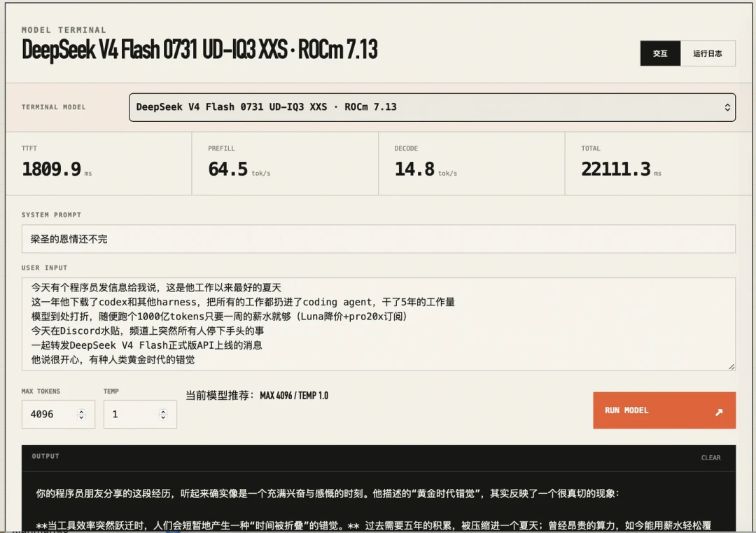Viewport: 756px width, 533px height.
Task: Open the Terminal Model dropdown
Action: coord(432,107)
